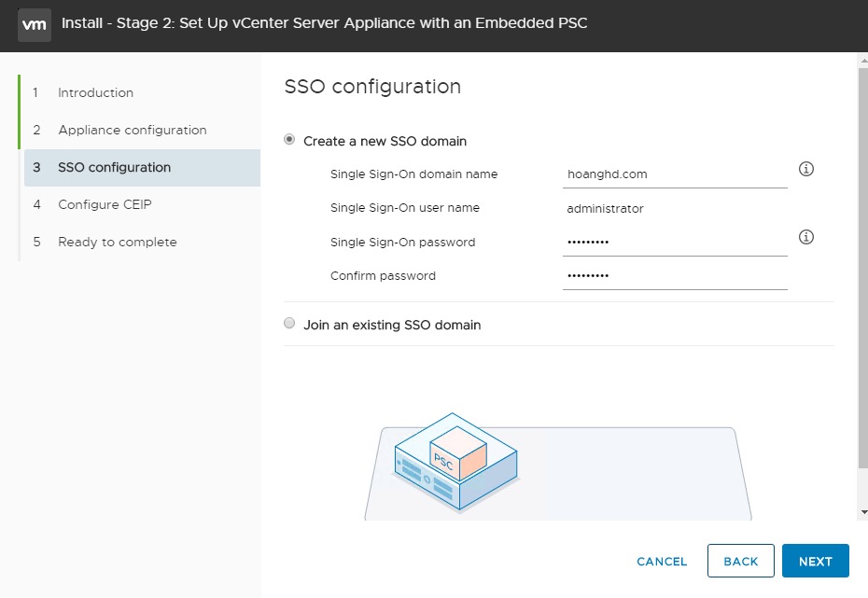Viewport: 868px width, 598px height.
Task: Click the scrollbar down arrow
Action: 863,513
